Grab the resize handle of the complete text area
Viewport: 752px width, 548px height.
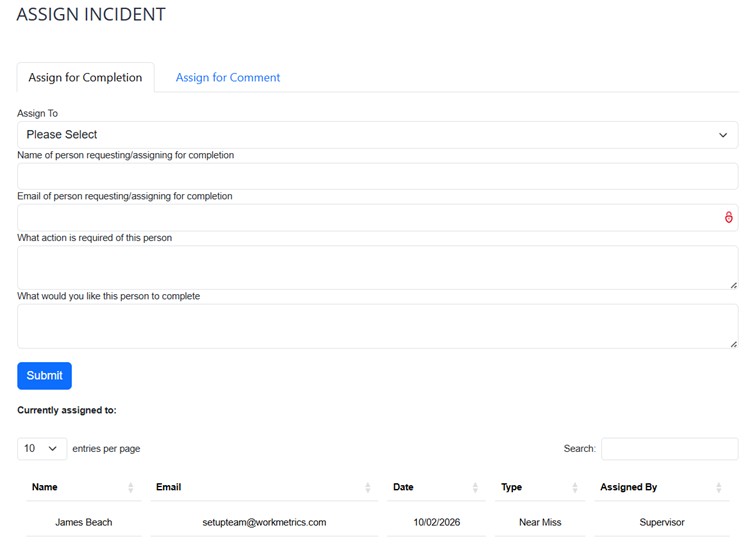[733, 344]
